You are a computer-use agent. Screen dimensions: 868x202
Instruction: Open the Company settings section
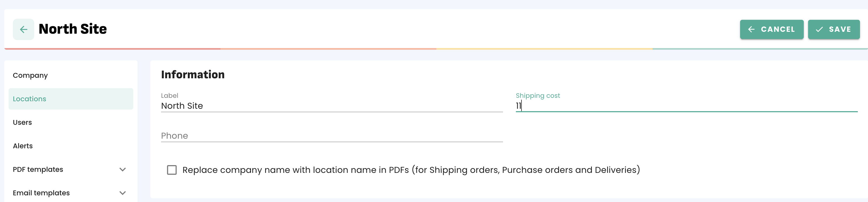coord(30,75)
